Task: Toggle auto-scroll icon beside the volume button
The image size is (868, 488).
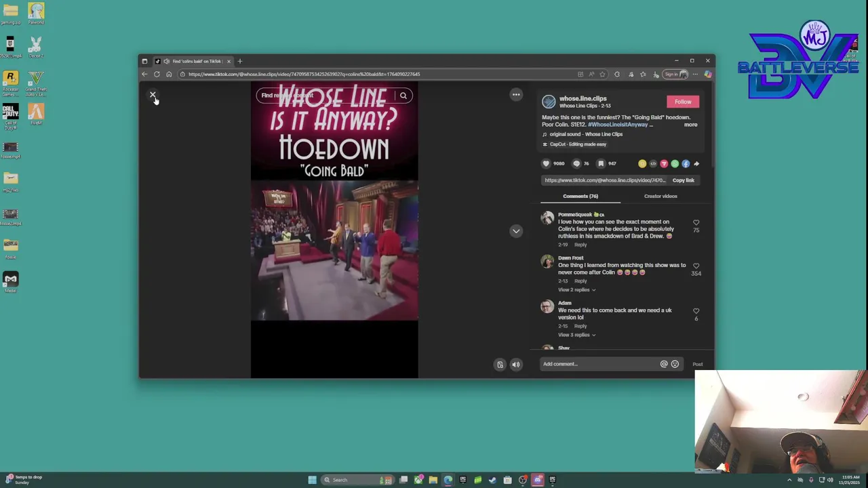Action: tap(500, 365)
